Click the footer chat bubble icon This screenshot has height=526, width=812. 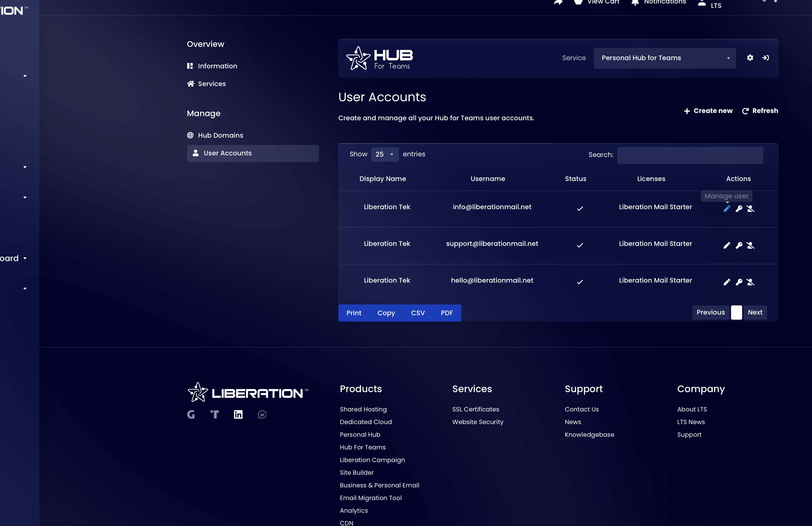262,415
